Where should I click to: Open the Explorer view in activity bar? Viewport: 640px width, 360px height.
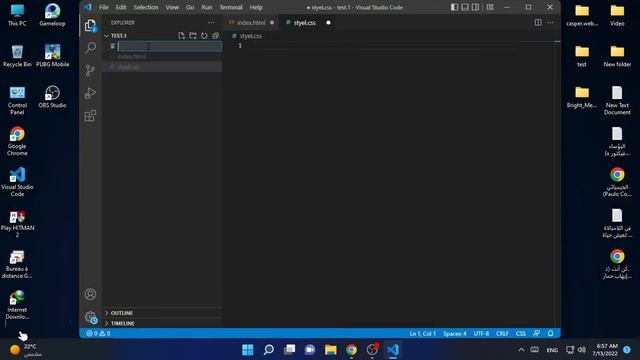(90, 26)
